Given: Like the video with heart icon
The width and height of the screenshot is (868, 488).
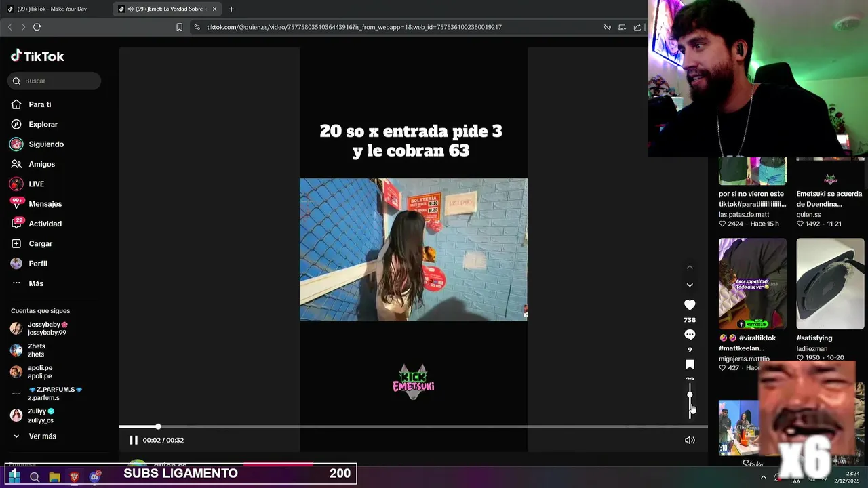Looking at the screenshot, I should [690, 305].
